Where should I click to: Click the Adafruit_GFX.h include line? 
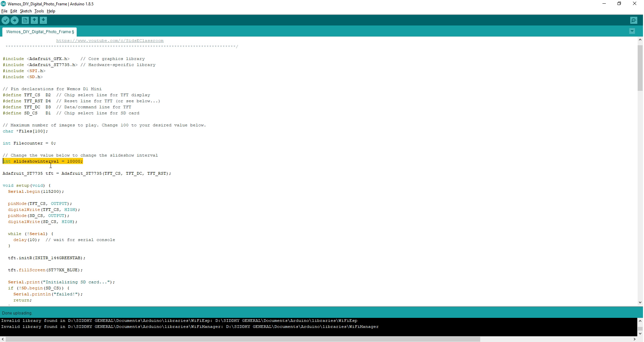tap(74, 59)
